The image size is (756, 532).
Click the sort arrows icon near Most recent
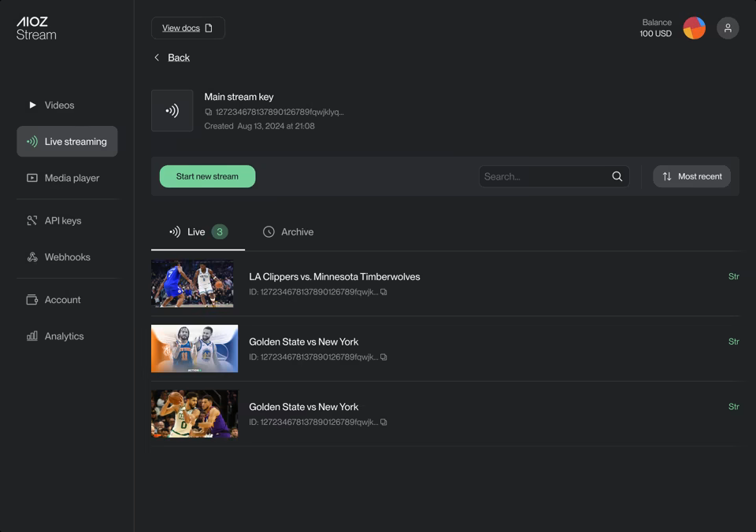(x=667, y=176)
